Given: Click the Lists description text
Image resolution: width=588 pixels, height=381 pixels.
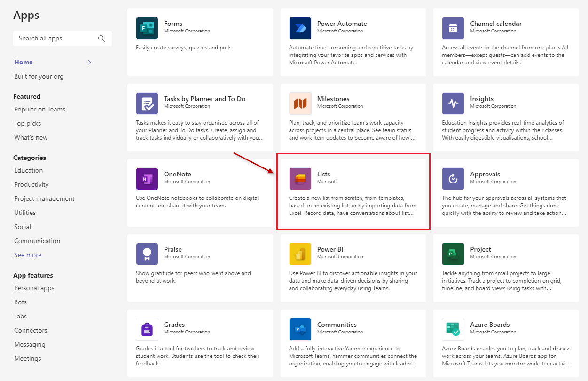Looking at the screenshot, I should pos(353,206).
